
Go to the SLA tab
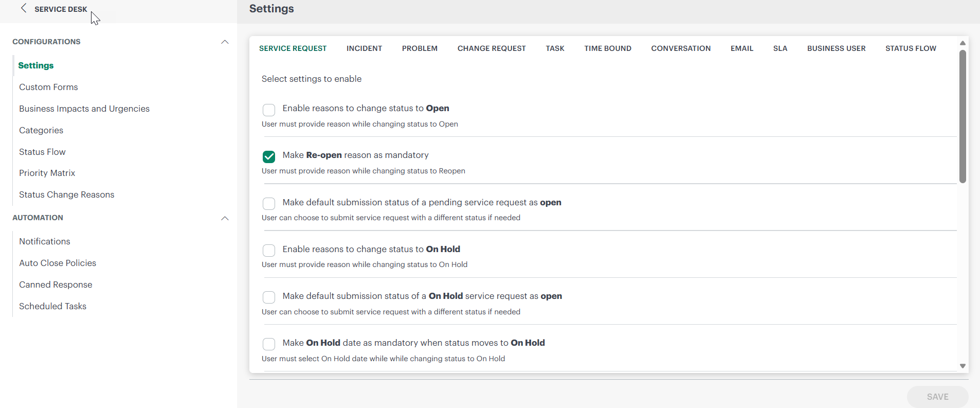point(780,48)
